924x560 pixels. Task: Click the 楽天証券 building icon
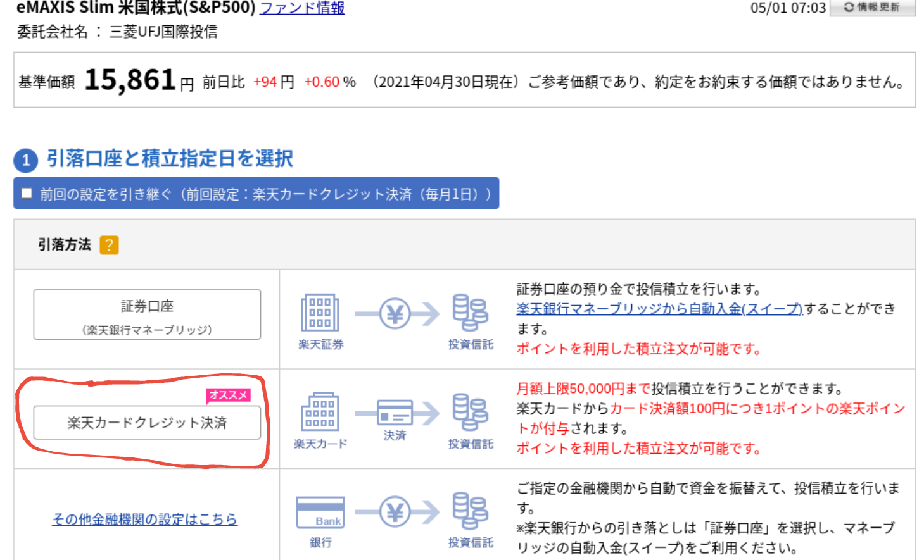pyautogui.click(x=320, y=313)
